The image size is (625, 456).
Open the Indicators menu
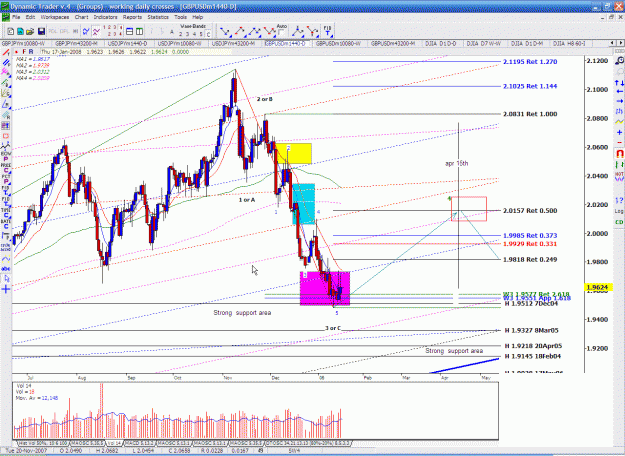(106, 17)
